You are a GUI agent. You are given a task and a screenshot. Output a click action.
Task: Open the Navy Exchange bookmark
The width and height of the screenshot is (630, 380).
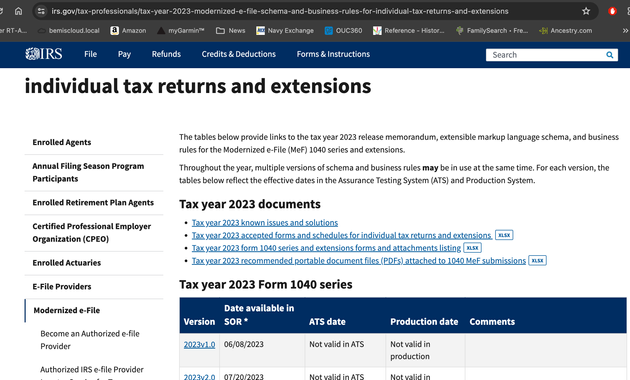pyautogui.click(x=285, y=31)
